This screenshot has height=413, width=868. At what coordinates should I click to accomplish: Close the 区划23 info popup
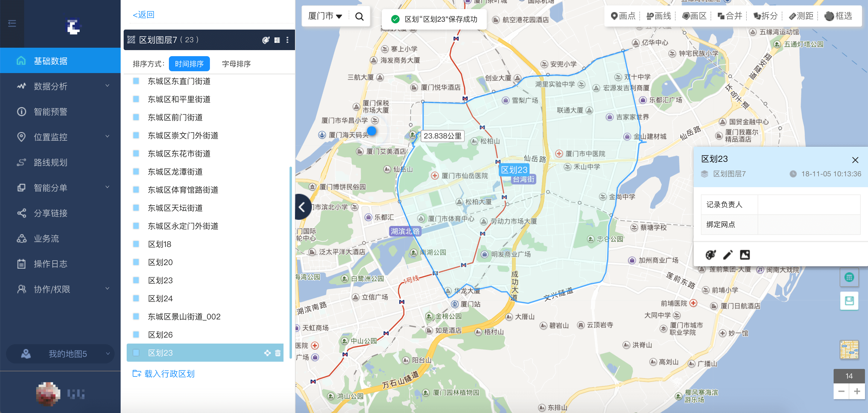pos(855,160)
